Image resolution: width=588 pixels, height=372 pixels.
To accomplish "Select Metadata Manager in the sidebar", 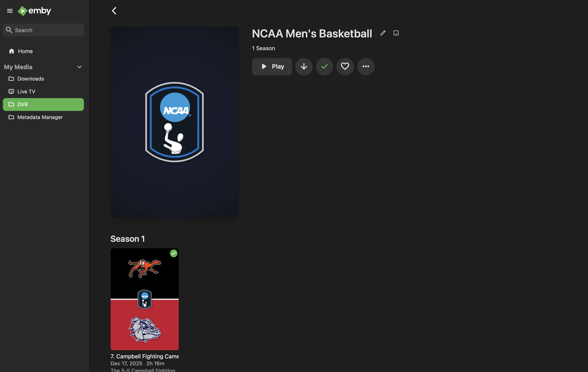I will [40, 117].
